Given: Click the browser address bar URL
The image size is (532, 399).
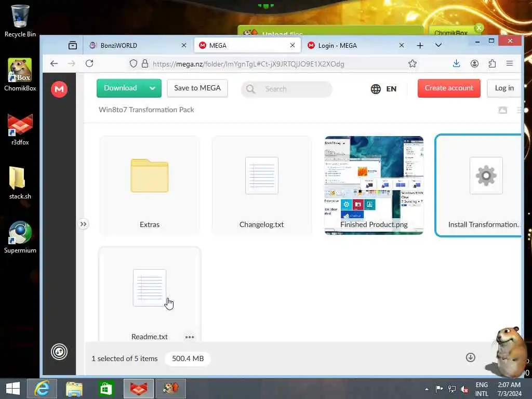Looking at the screenshot, I should coord(248,64).
